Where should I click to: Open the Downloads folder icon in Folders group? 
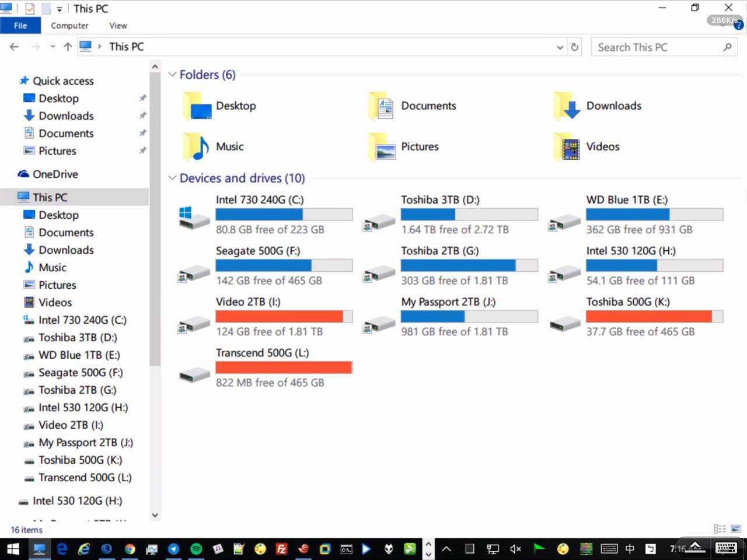pyautogui.click(x=567, y=106)
